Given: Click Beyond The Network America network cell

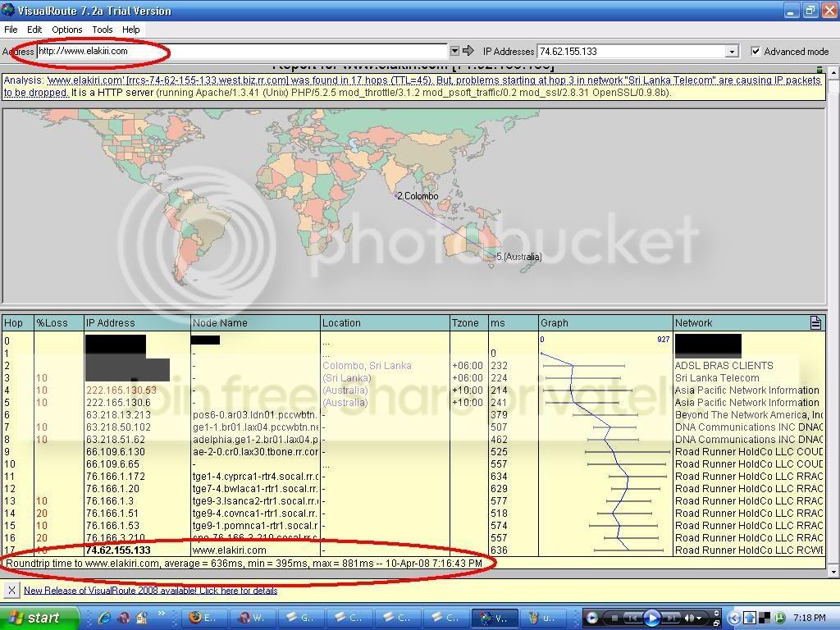Looking at the screenshot, I should tap(748, 414).
